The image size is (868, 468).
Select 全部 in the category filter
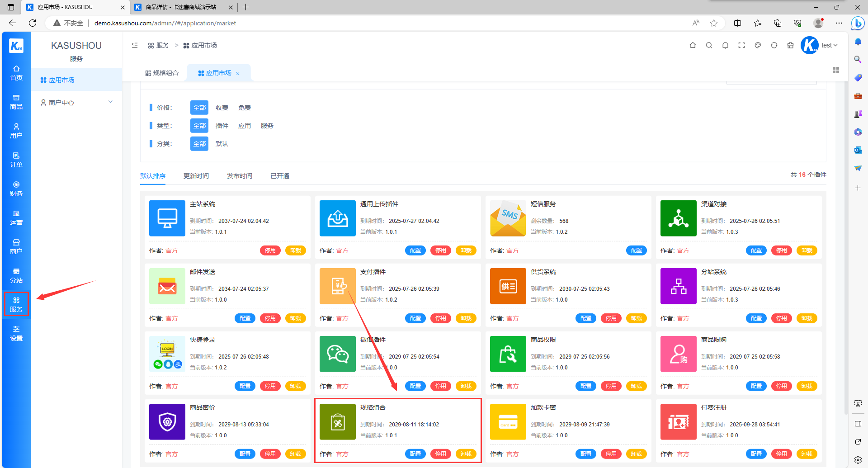[199, 144]
